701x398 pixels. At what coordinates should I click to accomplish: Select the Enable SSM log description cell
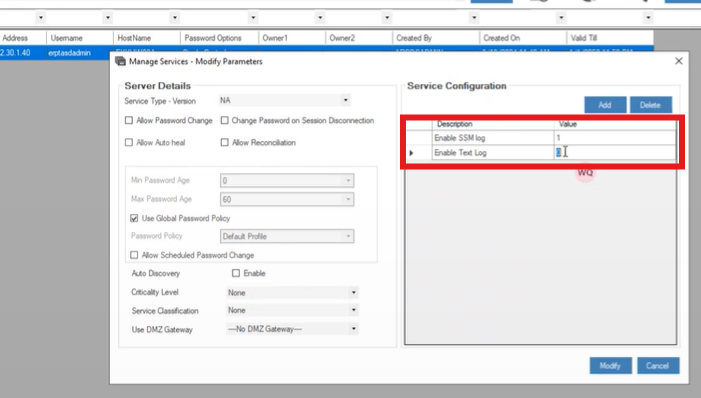coord(493,138)
